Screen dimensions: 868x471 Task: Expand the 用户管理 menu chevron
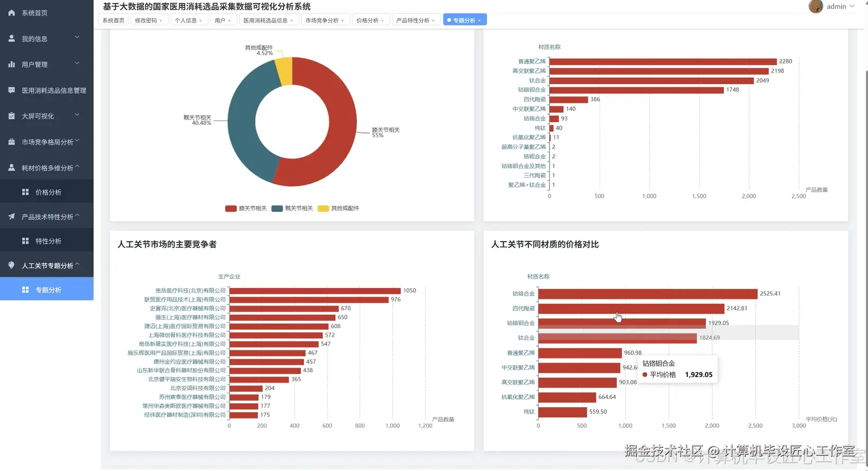(77, 63)
